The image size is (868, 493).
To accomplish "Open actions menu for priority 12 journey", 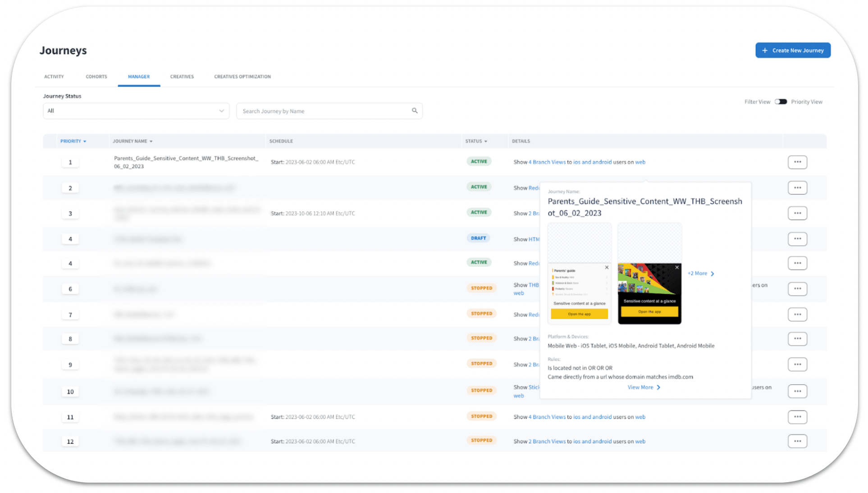I will (x=797, y=441).
